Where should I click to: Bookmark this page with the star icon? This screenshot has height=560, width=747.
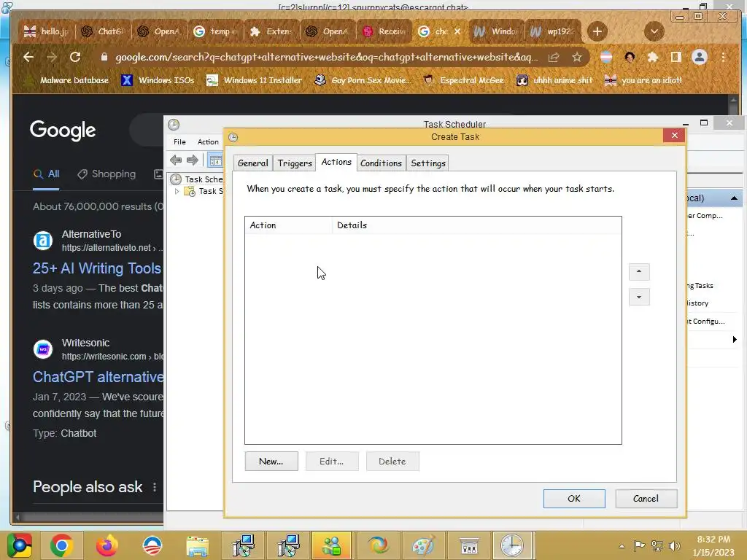click(577, 58)
